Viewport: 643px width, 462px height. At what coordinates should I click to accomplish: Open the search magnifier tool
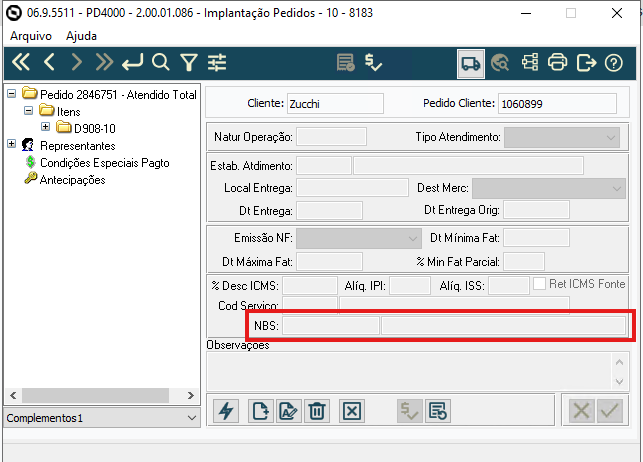pyautogui.click(x=160, y=63)
